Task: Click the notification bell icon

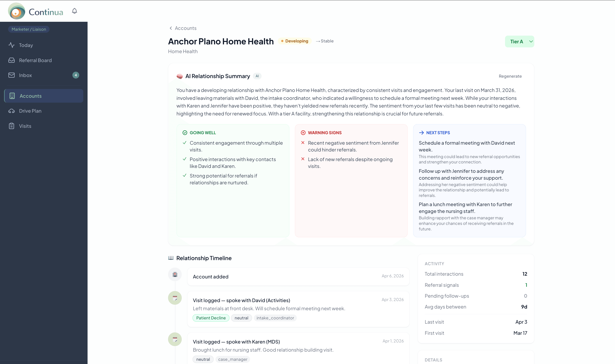Action: 75,11
